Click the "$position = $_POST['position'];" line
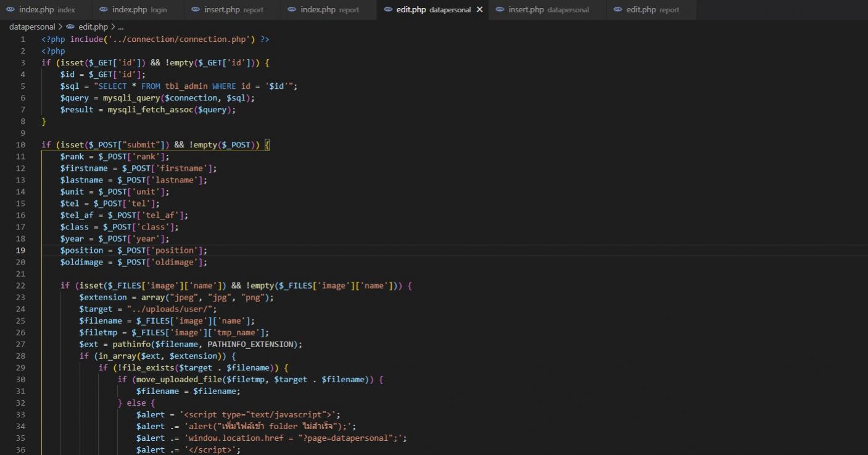868x455 pixels. 134,250
